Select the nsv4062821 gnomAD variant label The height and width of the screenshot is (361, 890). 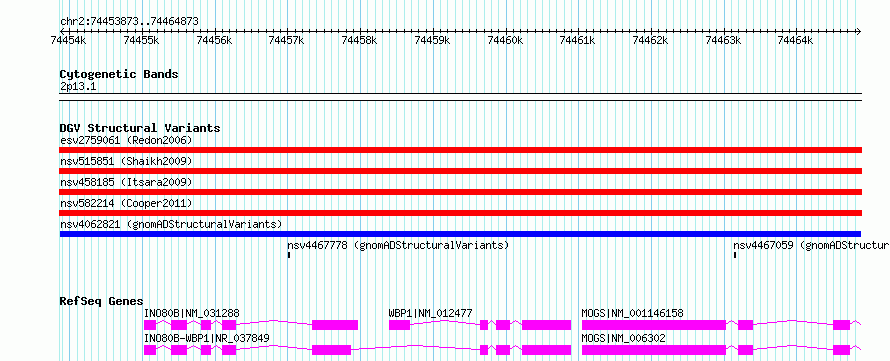(x=171, y=224)
